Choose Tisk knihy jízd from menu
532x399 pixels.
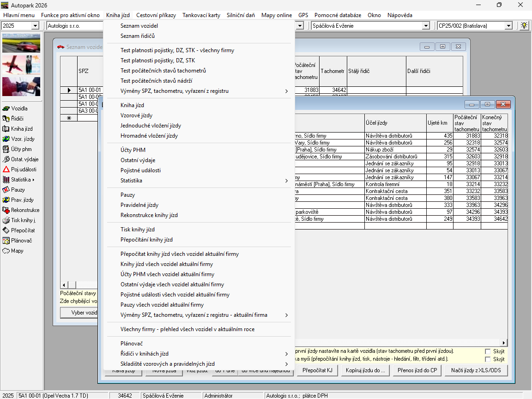click(137, 230)
